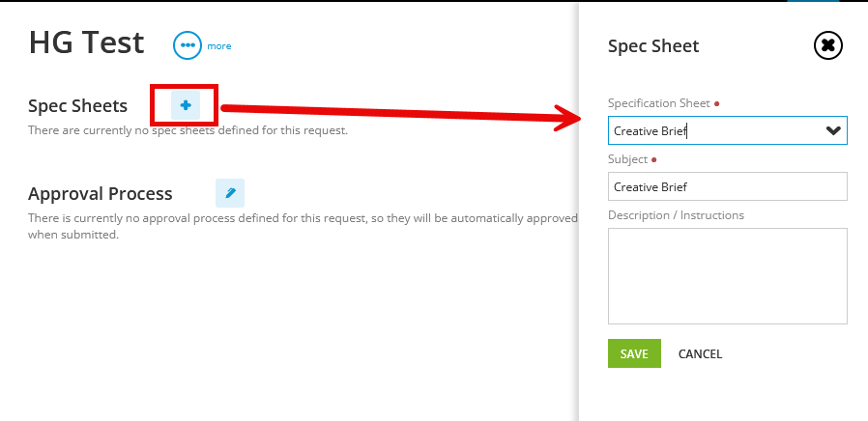Click the no spec sheets defined message
The height and width of the screenshot is (421, 868).
pos(188,130)
